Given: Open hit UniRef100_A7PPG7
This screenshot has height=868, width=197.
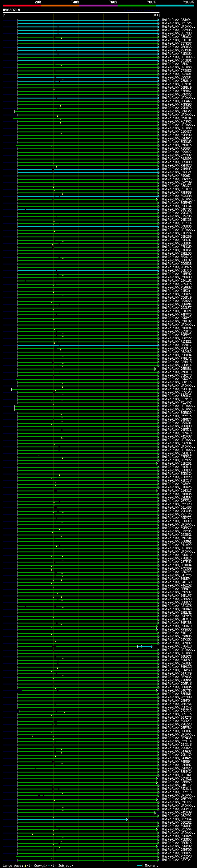Looking at the screenshot, I should (x=177, y=457).
